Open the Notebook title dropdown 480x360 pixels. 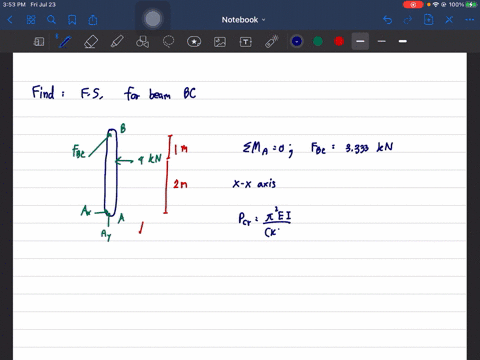(243, 20)
